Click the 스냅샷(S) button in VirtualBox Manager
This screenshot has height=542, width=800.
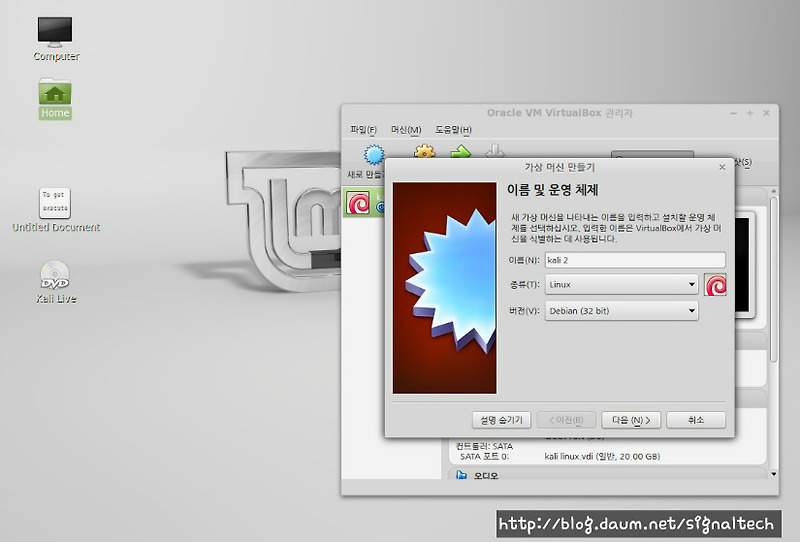pos(743,162)
